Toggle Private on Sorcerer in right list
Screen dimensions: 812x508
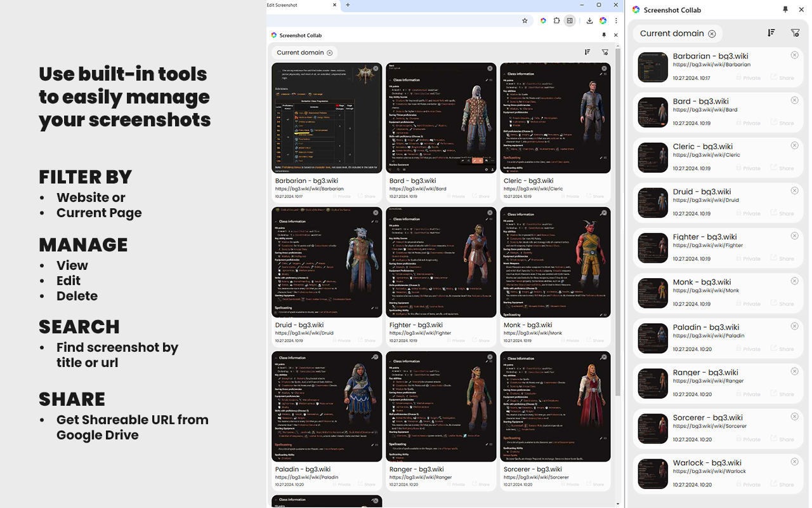748,439
